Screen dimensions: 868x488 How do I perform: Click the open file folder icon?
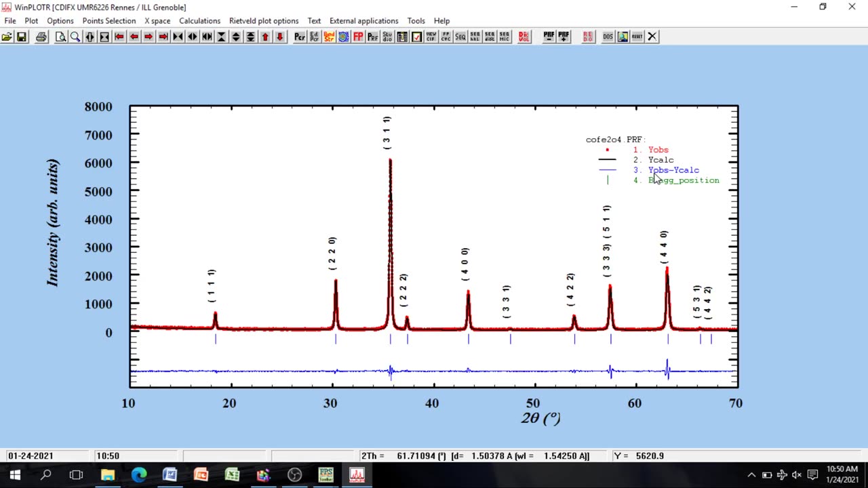7,37
